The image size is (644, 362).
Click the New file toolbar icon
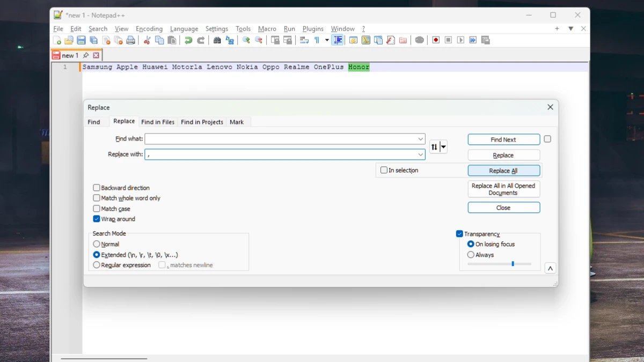(57, 40)
